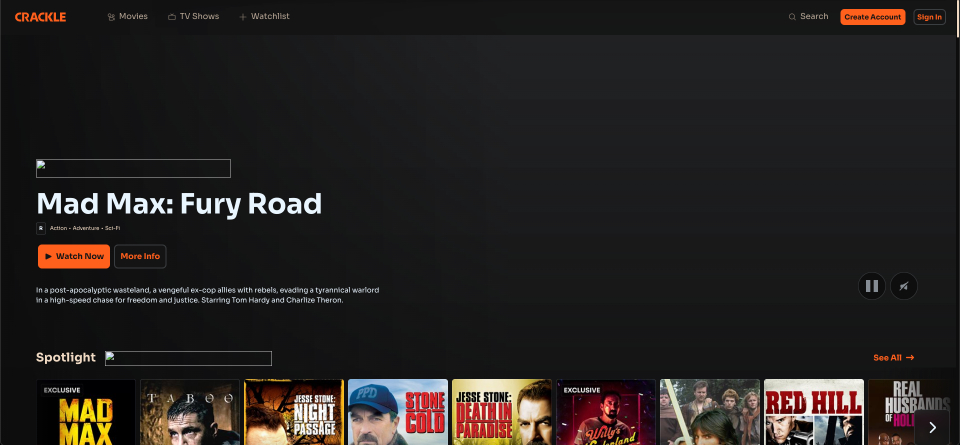The image size is (960, 445).
Task: Pause the hero trailer playback
Action: (x=872, y=286)
